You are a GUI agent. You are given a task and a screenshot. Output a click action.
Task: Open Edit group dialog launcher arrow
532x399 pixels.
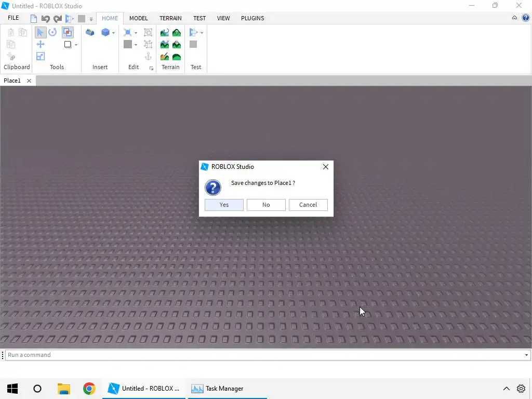[151, 69]
